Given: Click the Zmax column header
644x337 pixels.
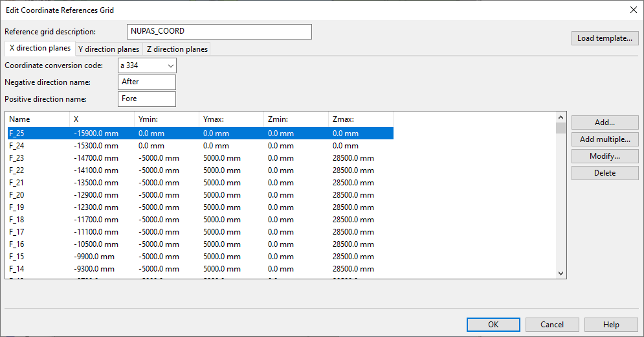Looking at the screenshot, I should point(360,119).
